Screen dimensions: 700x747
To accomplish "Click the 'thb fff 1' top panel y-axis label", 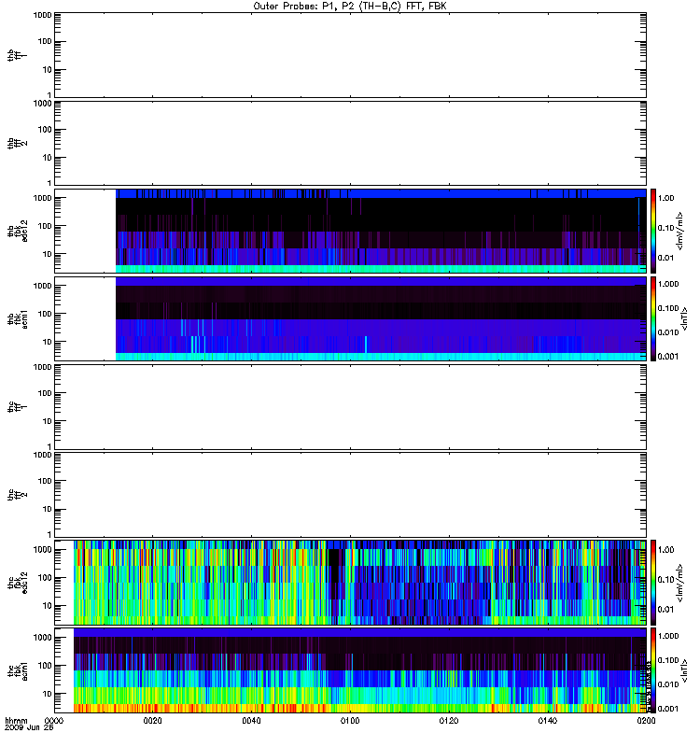I will pos(16,55).
